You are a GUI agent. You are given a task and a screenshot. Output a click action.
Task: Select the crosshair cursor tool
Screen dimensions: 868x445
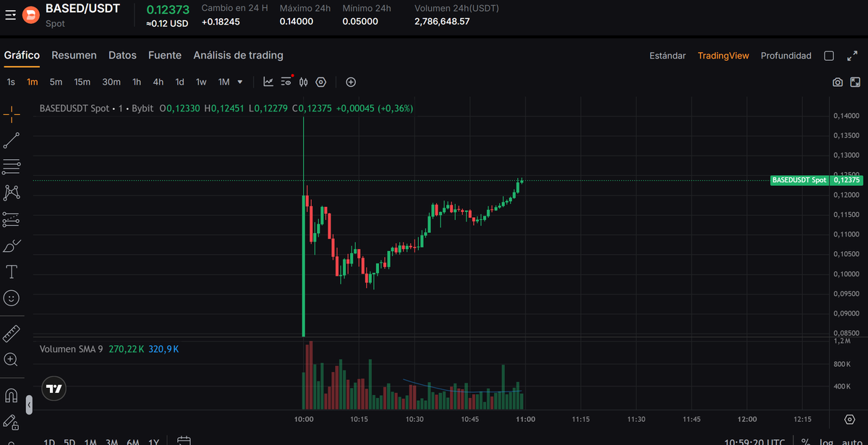pos(12,114)
